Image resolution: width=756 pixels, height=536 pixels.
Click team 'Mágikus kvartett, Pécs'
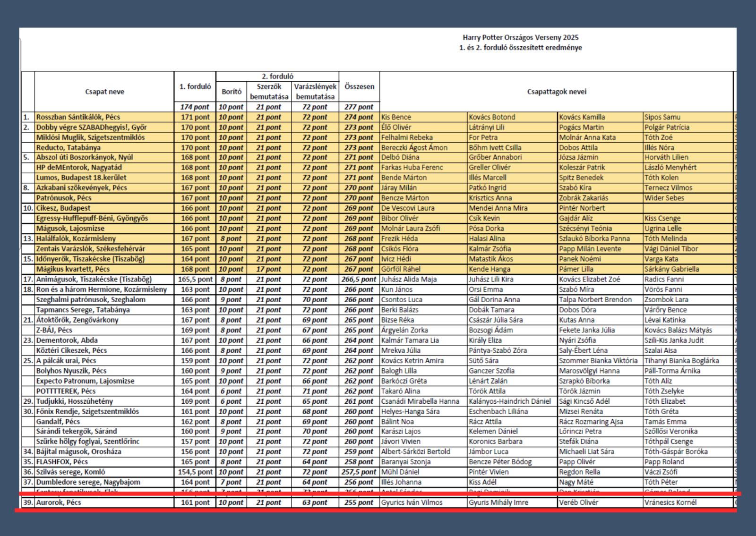pyautogui.click(x=73, y=269)
